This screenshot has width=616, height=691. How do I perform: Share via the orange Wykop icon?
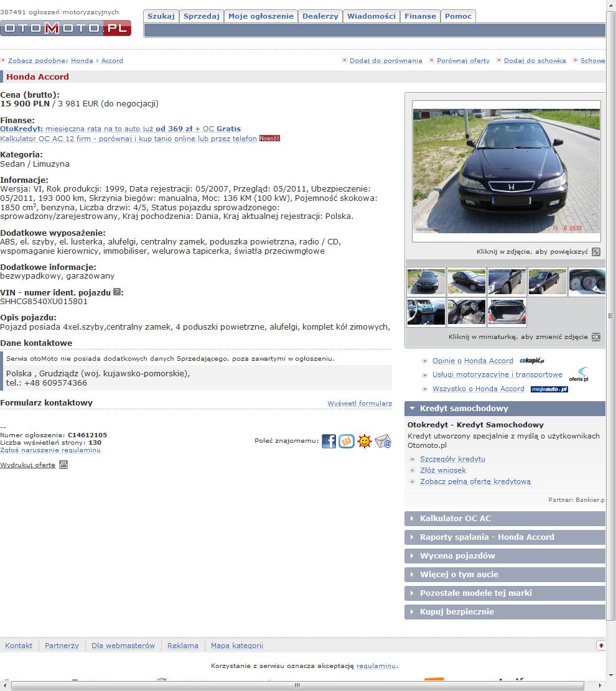pos(347,441)
